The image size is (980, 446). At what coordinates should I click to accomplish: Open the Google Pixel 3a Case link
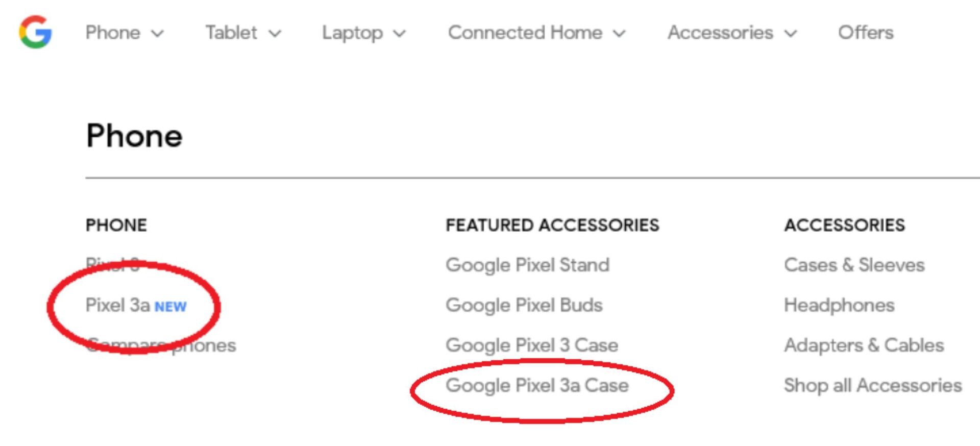[536, 386]
